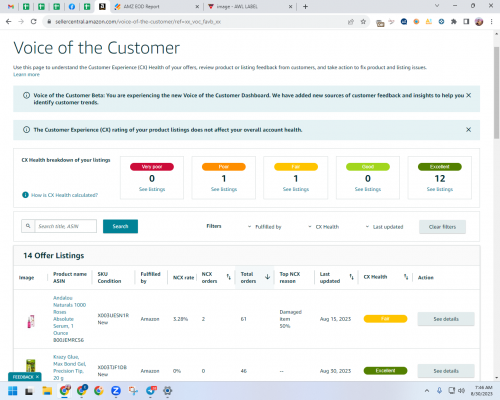500x400 pixels.
Task: Bookmark this page with the star icon
Action: 363,22
